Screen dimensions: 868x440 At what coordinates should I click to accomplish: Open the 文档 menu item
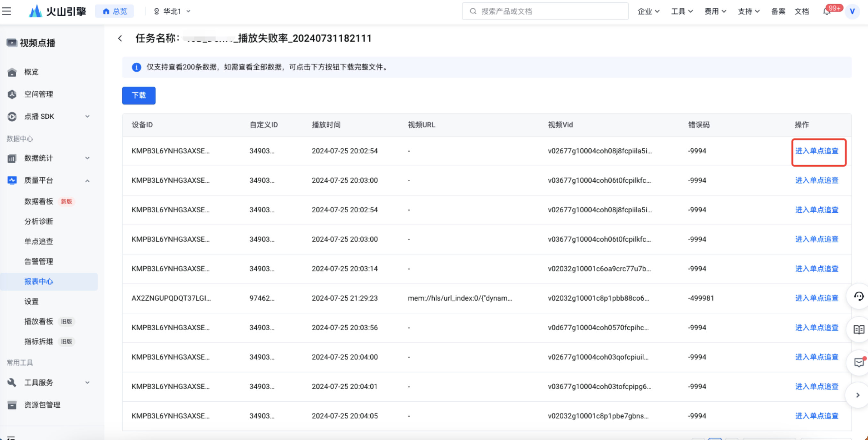click(802, 11)
